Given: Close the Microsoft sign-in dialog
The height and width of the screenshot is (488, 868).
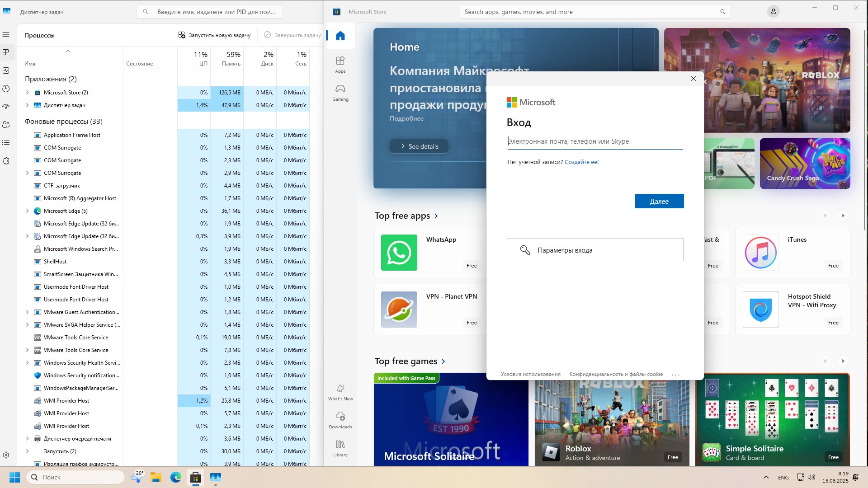Looking at the screenshot, I should 693,79.
